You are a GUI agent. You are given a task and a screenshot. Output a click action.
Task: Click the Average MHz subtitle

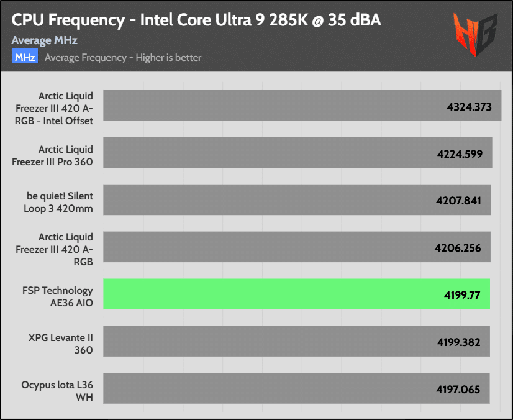45,40
